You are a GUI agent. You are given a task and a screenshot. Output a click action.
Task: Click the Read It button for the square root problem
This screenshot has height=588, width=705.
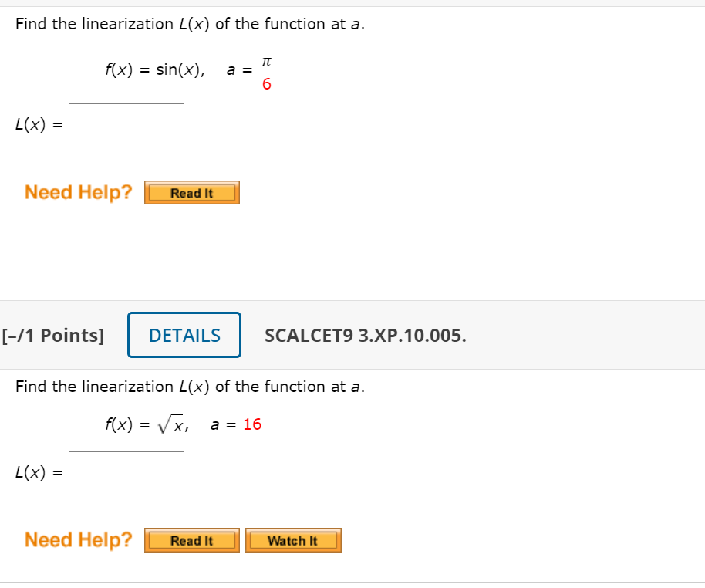[x=191, y=539]
